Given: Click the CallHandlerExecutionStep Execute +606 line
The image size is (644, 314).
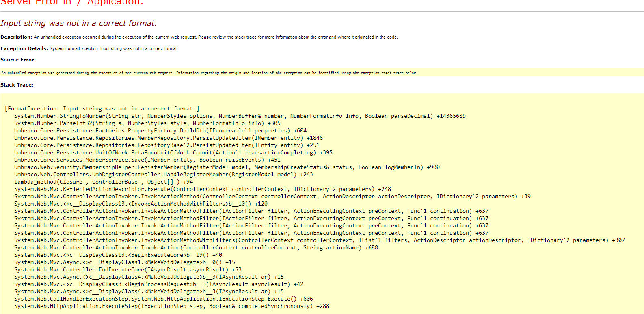Looking at the screenshot, I should (164, 299).
